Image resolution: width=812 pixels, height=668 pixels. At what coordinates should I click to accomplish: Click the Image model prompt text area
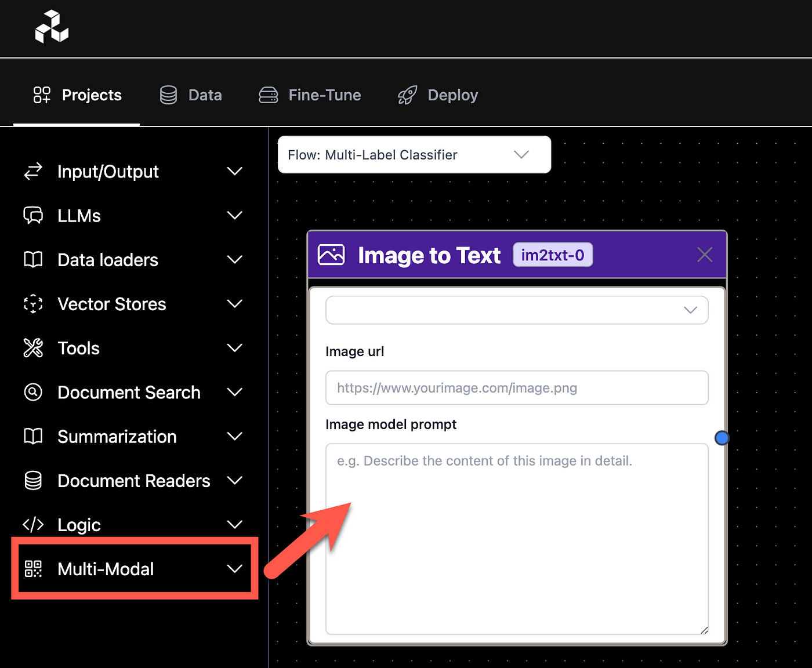516,539
